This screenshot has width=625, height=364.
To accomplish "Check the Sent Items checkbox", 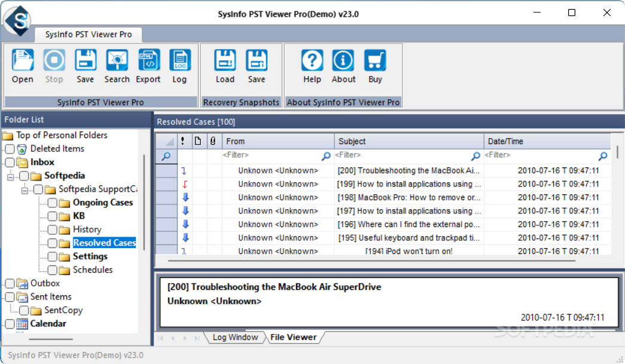I will [x=10, y=297].
